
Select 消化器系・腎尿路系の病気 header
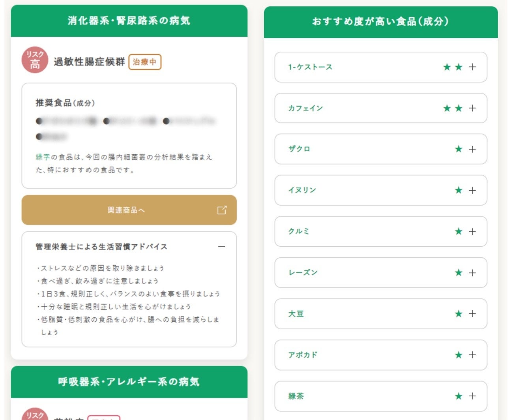point(129,21)
